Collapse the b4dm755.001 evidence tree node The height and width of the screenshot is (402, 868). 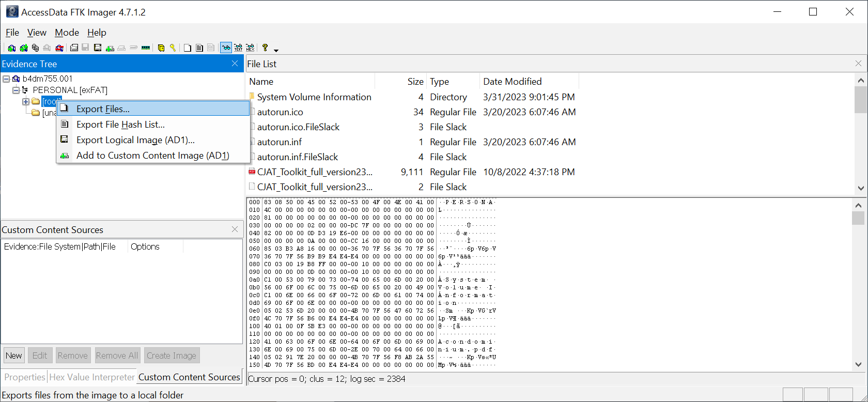tap(6, 79)
